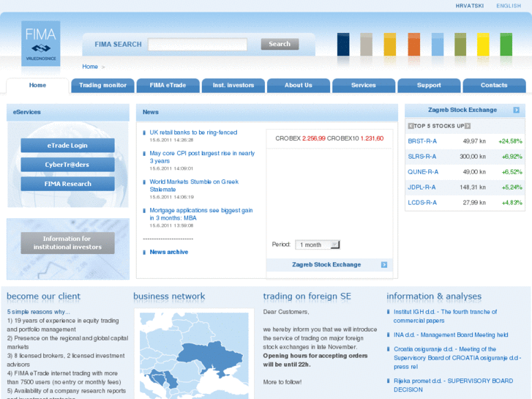The image size is (532, 399).
Task: Click the dark navy color block
Action: (x=343, y=44)
